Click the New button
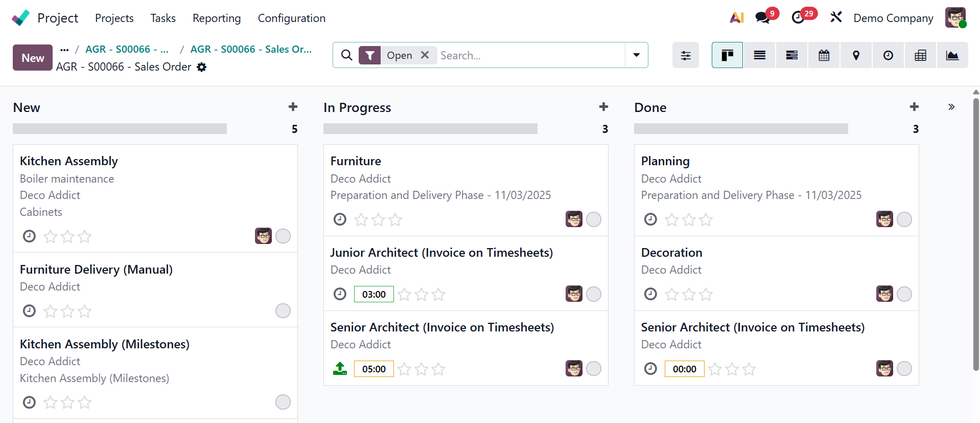Screen dimensions: 980x423 coord(33,58)
